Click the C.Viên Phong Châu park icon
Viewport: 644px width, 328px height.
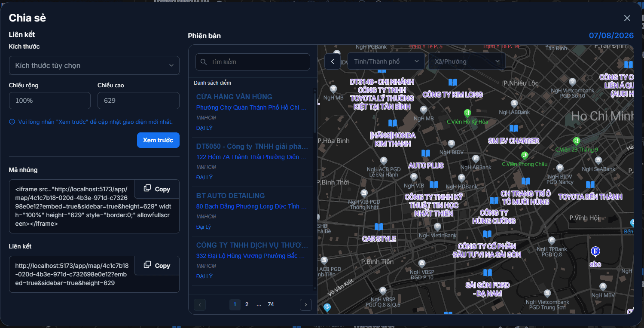tap(524, 155)
